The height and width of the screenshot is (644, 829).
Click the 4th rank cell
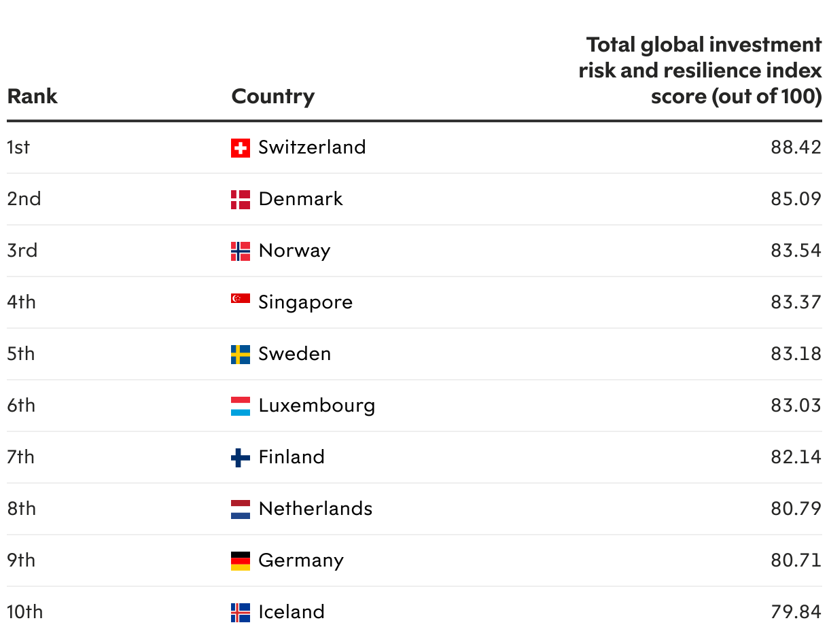(21, 302)
